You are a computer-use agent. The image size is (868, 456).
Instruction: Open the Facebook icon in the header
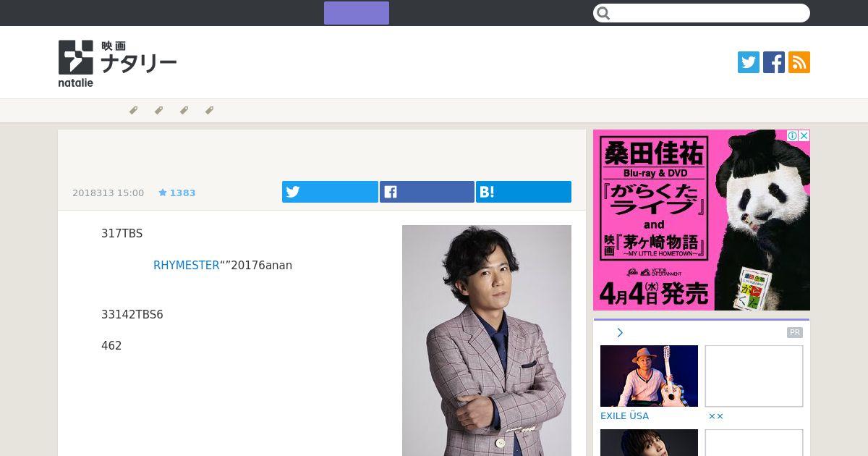(774, 62)
